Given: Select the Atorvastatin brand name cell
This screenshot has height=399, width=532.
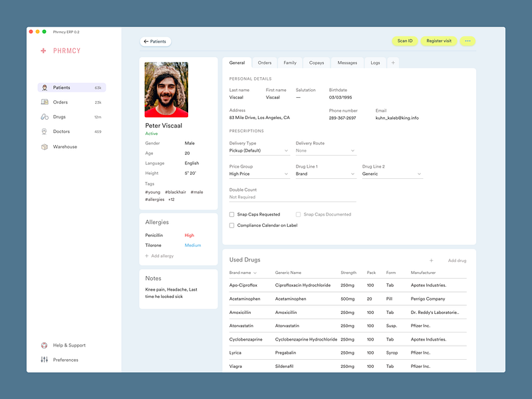Looking at the screenshot, I should [x=241, y=326].
